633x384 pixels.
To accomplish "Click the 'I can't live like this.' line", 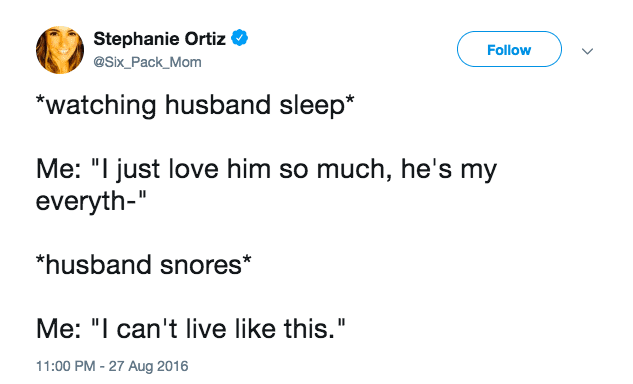I will (x=191, y=328).
